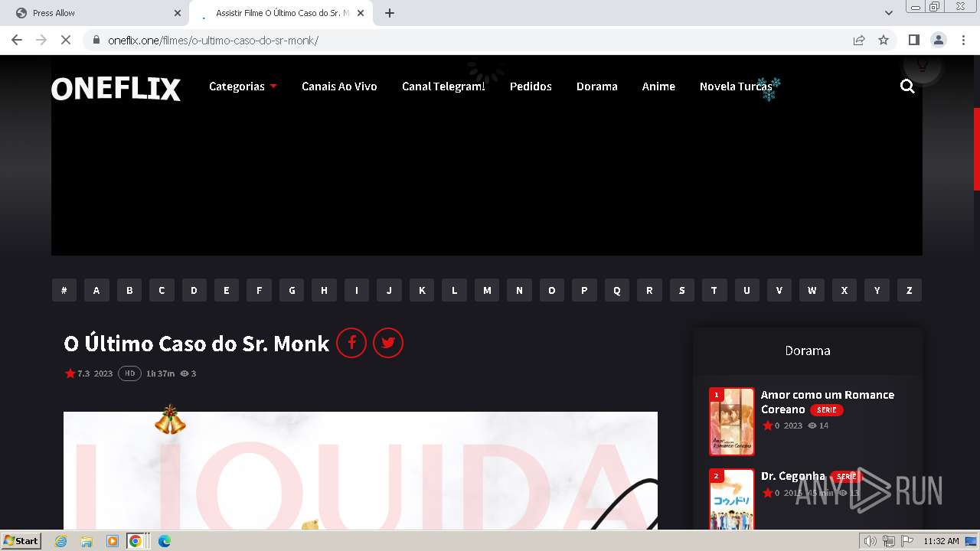
Task: Open Chrome three-dot menu
Action: point(963,40)
